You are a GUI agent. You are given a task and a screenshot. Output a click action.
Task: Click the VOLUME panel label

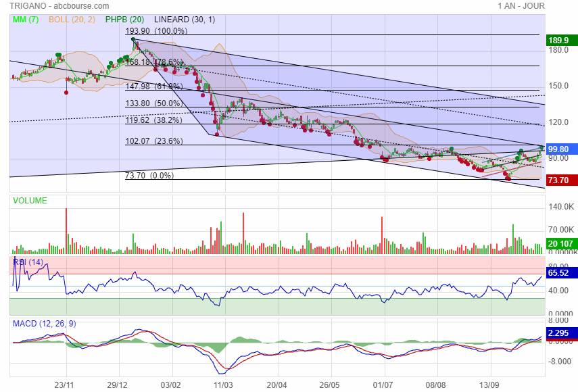30,201
